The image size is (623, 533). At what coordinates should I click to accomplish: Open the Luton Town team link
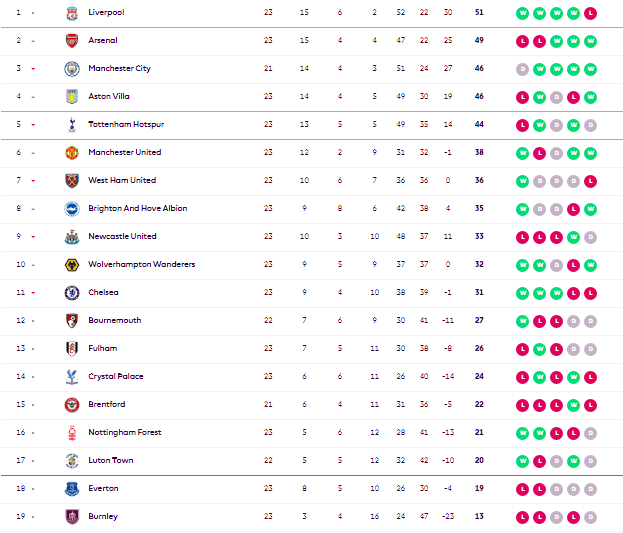click(x=111, y=460)
